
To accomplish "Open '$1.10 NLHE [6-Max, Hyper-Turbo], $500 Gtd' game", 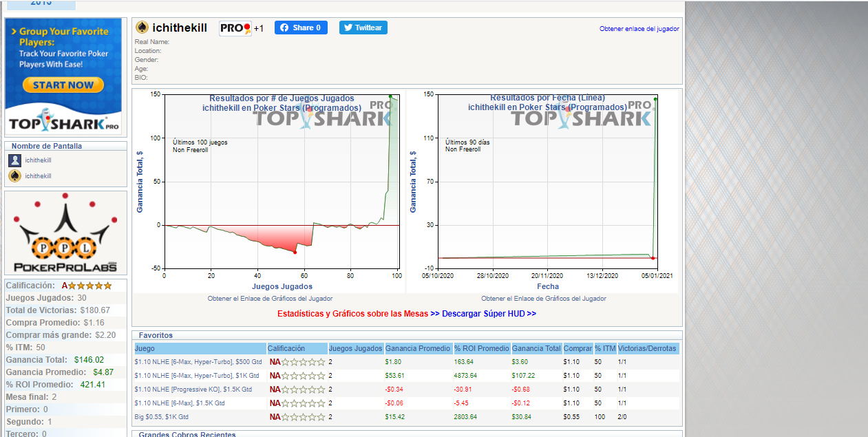I will pos(198,362).
